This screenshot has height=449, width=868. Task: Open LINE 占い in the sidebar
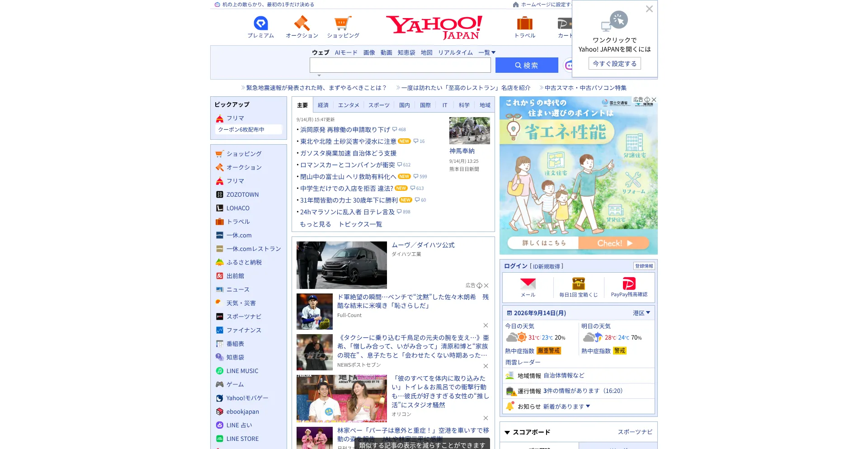tap(239, 425)
